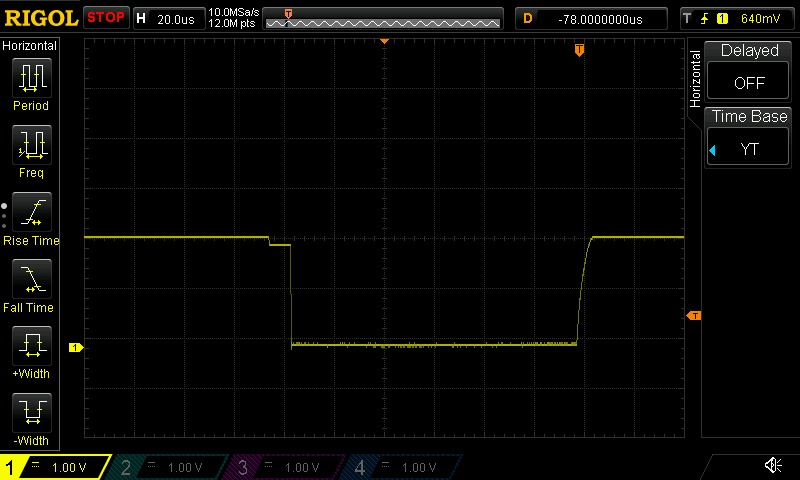800x480 pixels.
Task: Open the Horizontal measurement menu header
Action: (30, 46)
